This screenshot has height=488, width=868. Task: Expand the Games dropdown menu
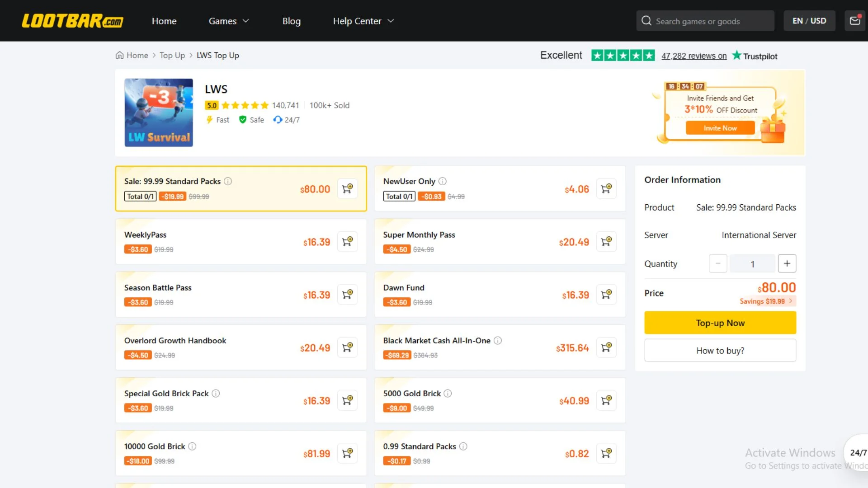(x=229, y=21)
